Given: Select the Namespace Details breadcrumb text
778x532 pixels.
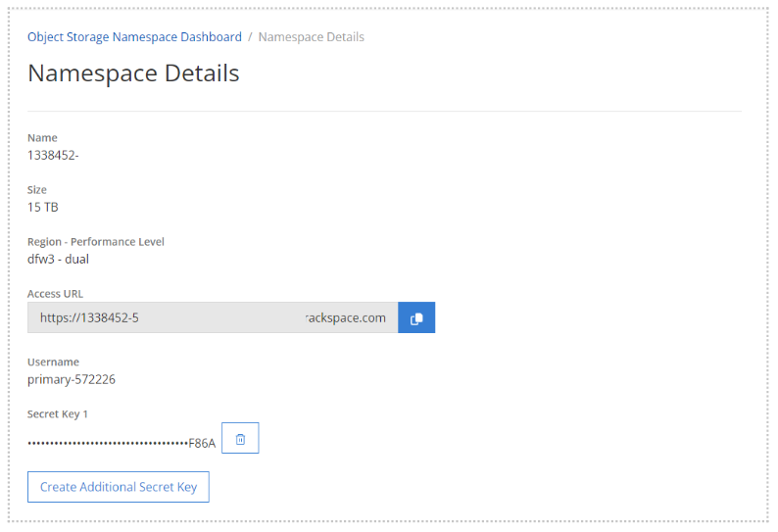Looking at the screenshot, I should [311, 37].
